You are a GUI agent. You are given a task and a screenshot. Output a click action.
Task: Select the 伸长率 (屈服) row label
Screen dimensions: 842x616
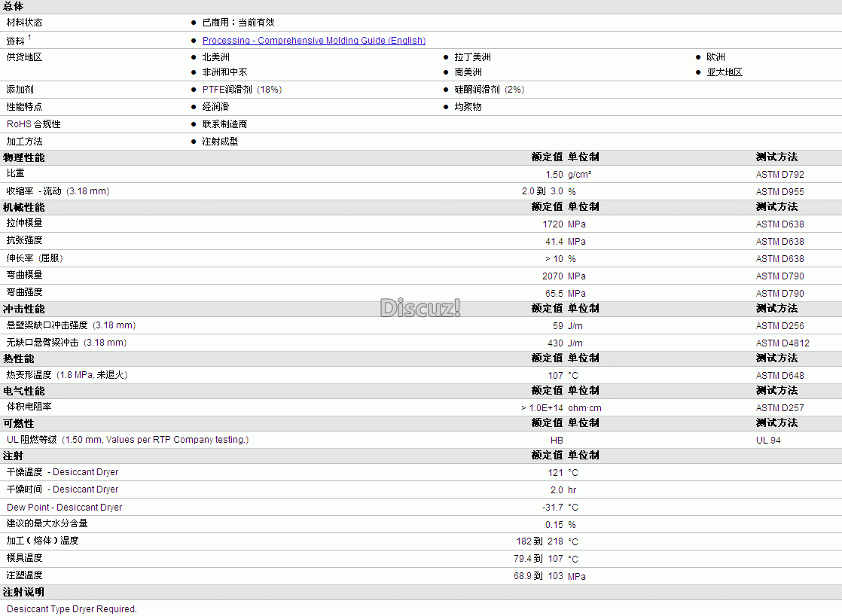(35, 258)
